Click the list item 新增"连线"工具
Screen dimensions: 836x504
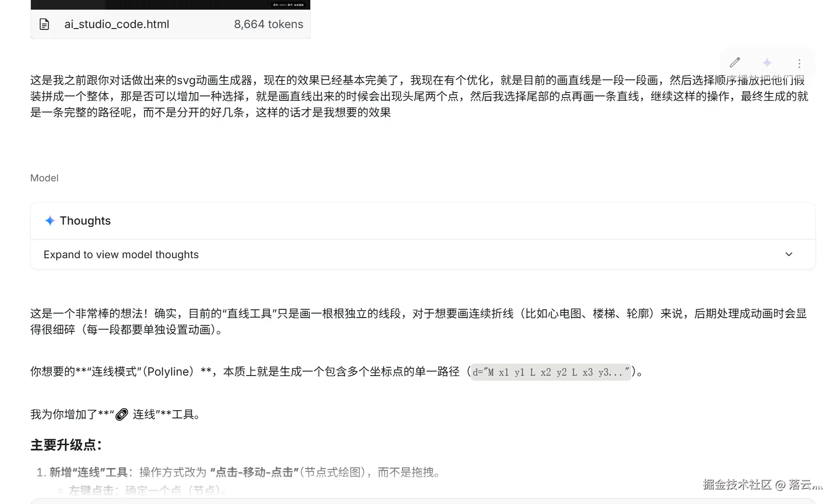tap(245, 472)
